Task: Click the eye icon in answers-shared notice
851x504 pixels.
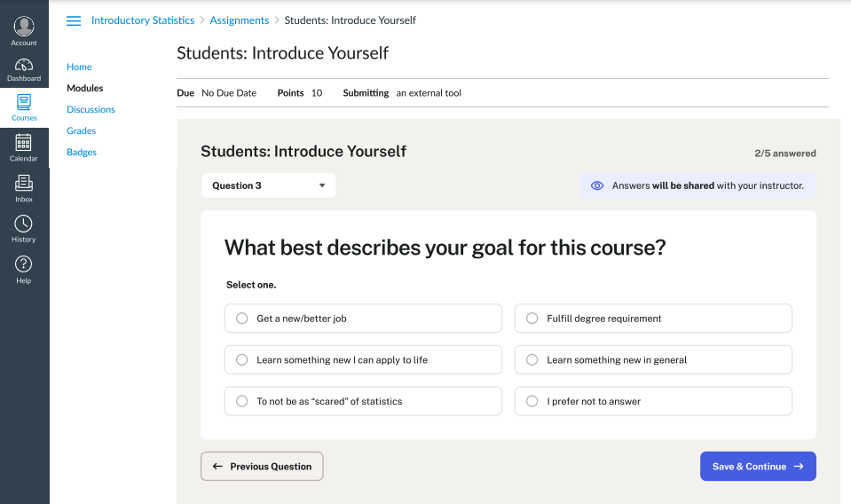Action: (597, 186)
